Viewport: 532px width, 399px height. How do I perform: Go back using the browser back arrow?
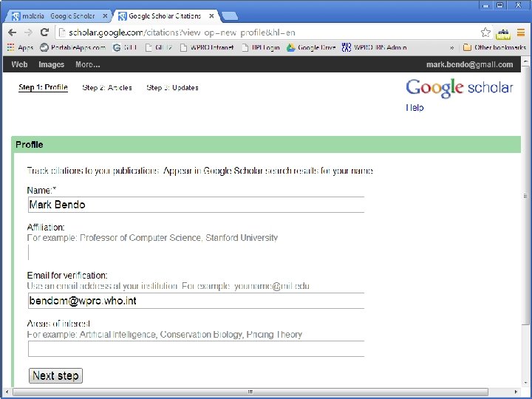[13, 33]
